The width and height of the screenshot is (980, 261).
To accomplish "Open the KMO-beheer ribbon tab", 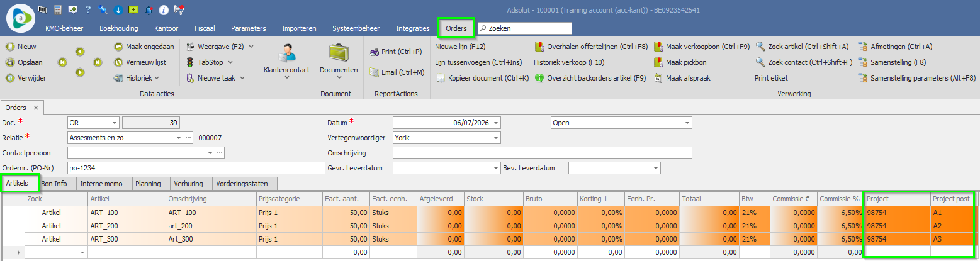I will pyautogui.click(x=64, y=28).
